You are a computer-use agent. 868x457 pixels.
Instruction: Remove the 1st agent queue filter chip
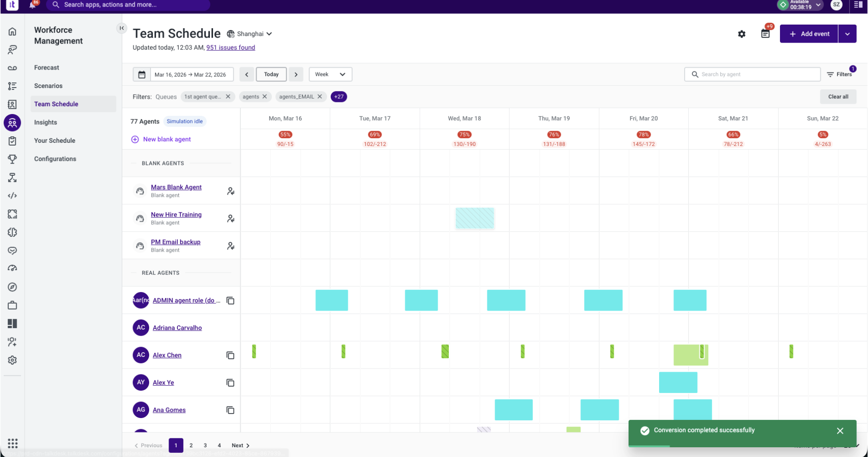tap(228, 97)
